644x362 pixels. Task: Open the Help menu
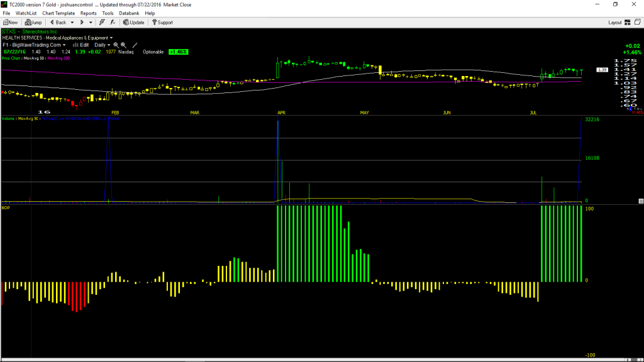click(150, 14)
